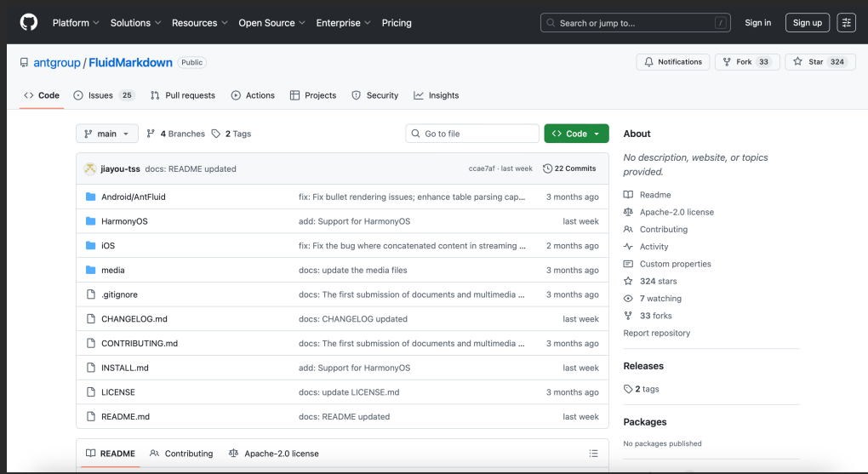Click the Go to file search field
Screen dimensions: 868x474
pos(472,134)
